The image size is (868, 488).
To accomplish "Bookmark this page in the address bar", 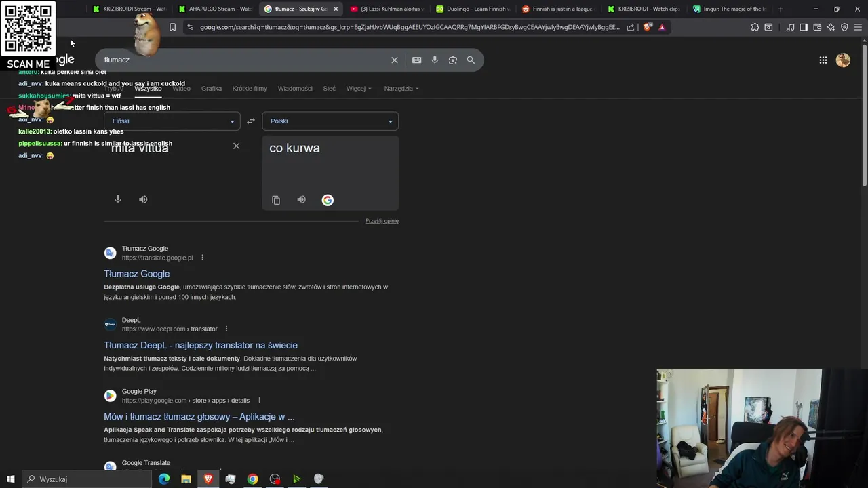I will pos(172,27).
